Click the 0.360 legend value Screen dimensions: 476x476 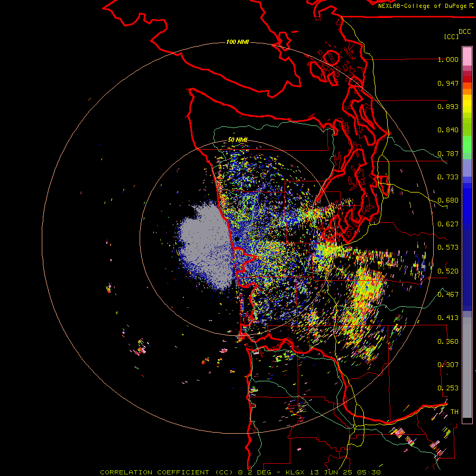click(448, 342)
